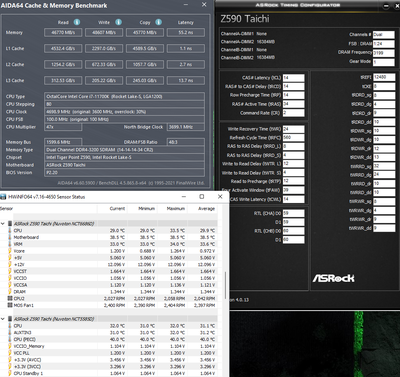Click the Command Rate (CR) field
The height and width of the screenshot is (377, 400).
click(x=293, y=113)
